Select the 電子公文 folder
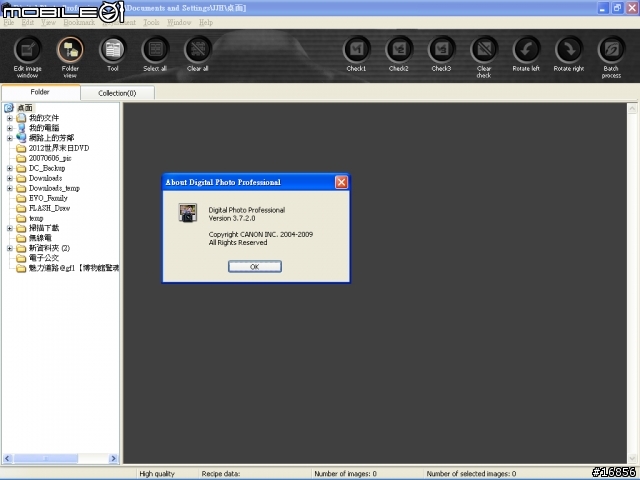Viewport: 640px width, 480px height. point(44,258)
